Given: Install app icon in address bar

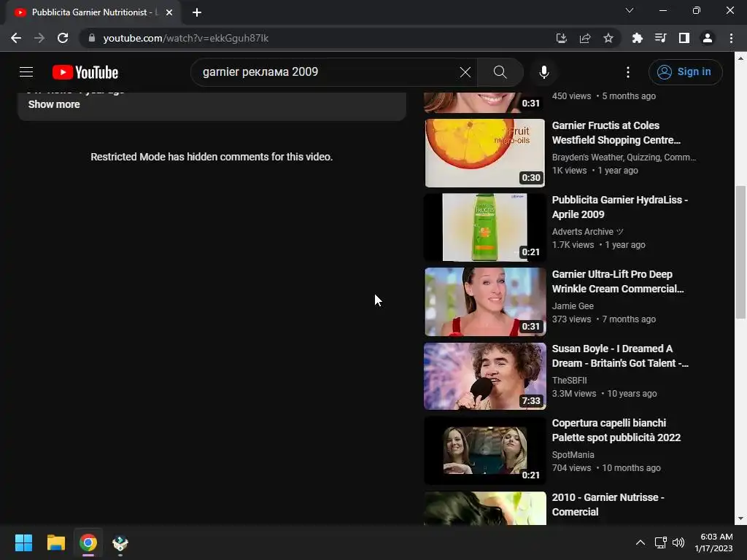Looking at the screenshot, I should click(x=561, y=38).
